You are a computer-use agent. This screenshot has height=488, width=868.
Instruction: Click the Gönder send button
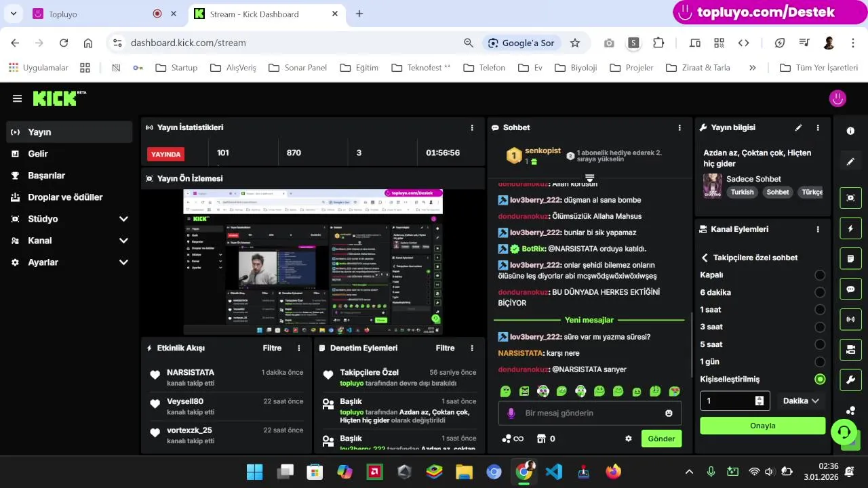[x=661, y=439]
